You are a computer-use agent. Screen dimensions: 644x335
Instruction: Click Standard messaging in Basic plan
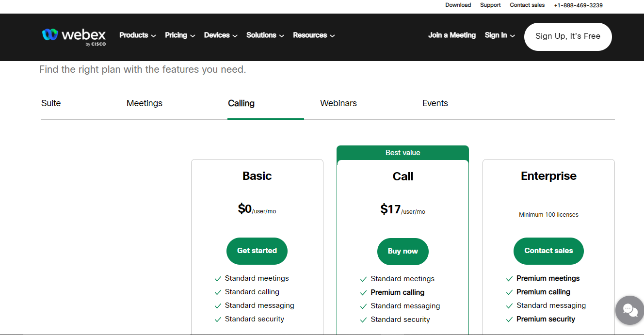point(259,305)
